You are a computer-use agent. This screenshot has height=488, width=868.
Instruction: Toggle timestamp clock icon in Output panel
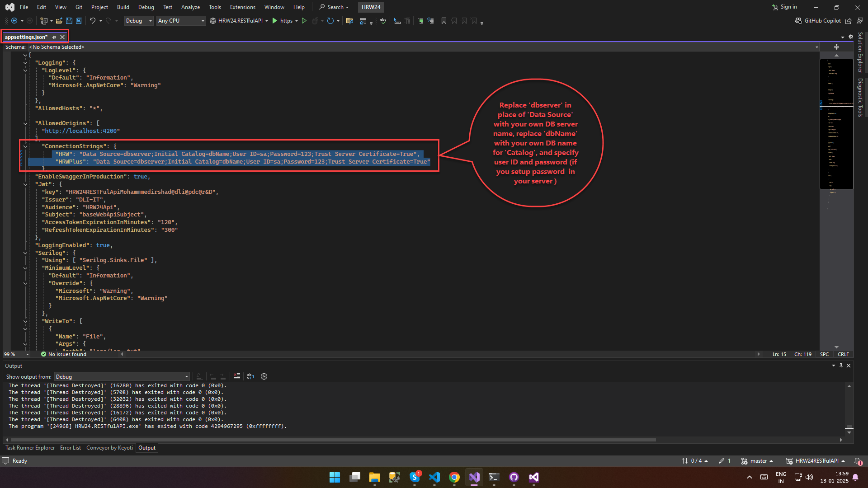(264, 376)
